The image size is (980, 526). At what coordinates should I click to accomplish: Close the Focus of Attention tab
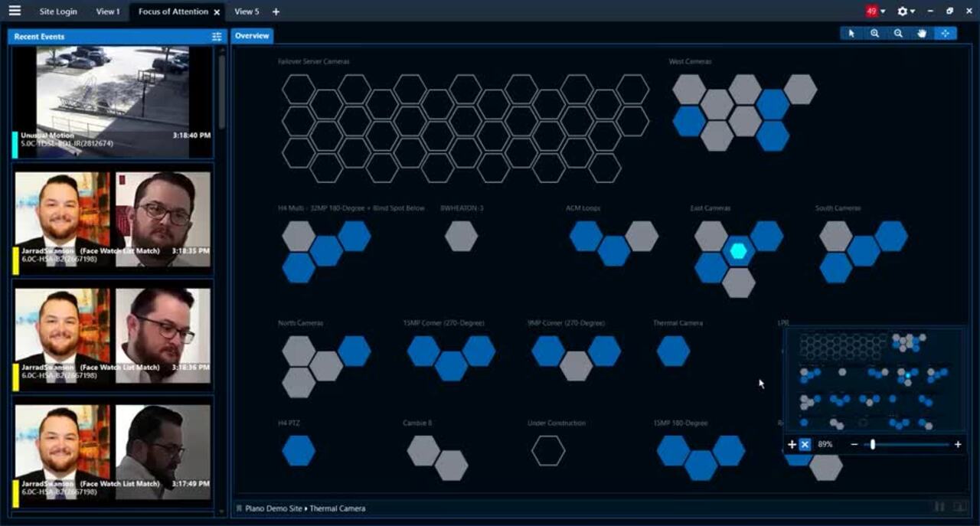coord(217,12)
